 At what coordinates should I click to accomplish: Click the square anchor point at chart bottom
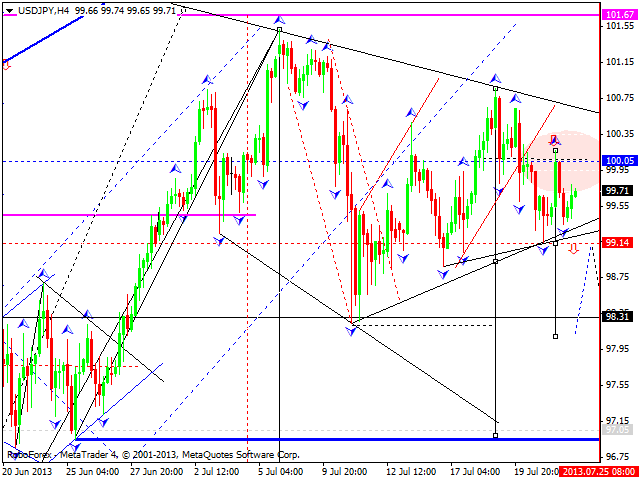click(496, 435)
